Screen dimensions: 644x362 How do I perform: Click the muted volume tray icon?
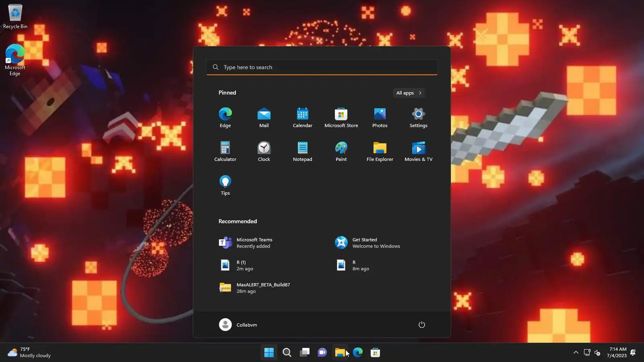point(597,353)
